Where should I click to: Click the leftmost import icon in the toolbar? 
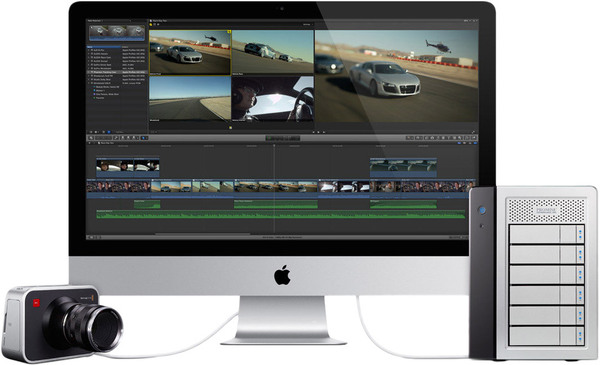[91, 138]
